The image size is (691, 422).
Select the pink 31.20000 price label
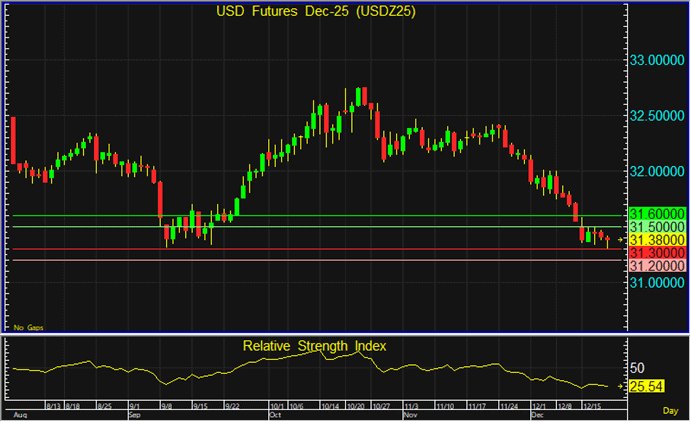[x=656, y=267]
